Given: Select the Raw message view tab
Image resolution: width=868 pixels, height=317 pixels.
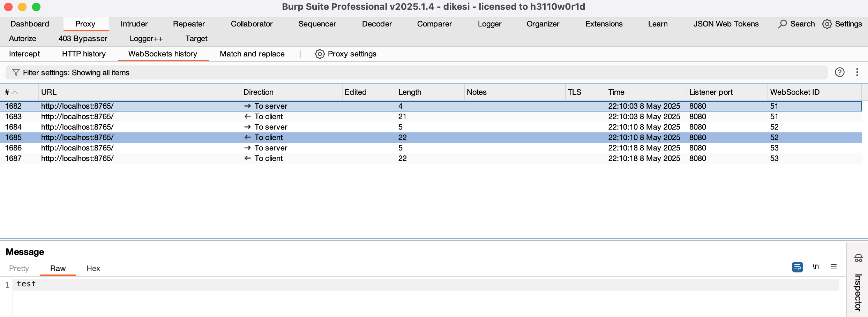Looking at the screenshot, I should [58, 269].
